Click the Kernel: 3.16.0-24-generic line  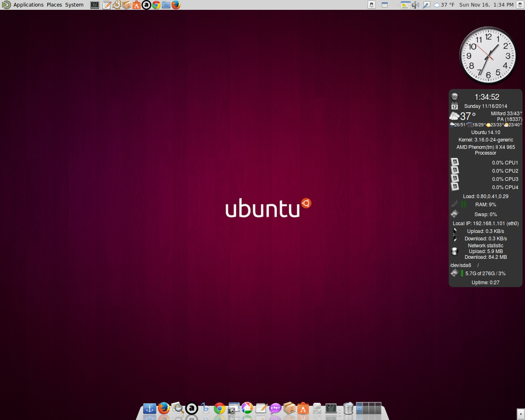click(486, 140)
